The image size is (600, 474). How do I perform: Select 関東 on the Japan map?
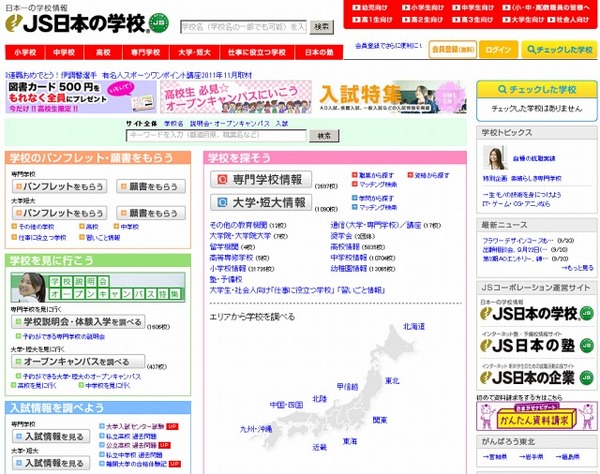pyautogui.click(x=380, y=420)
